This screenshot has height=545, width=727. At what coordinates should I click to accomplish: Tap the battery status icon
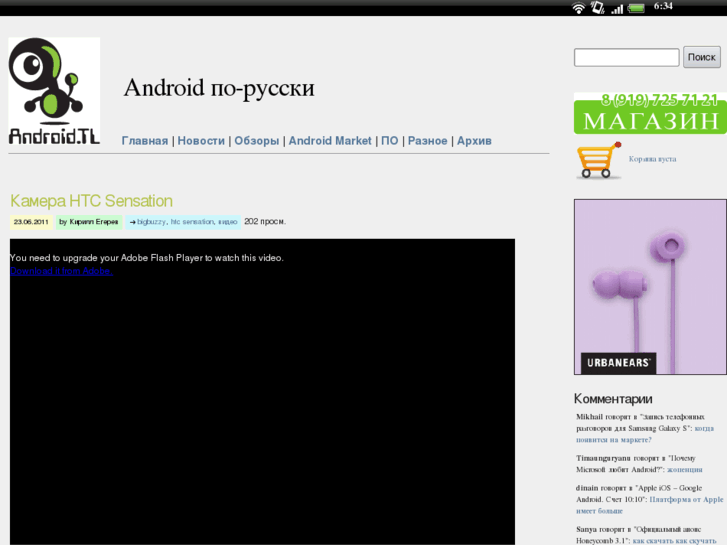(x=636, y=8)
